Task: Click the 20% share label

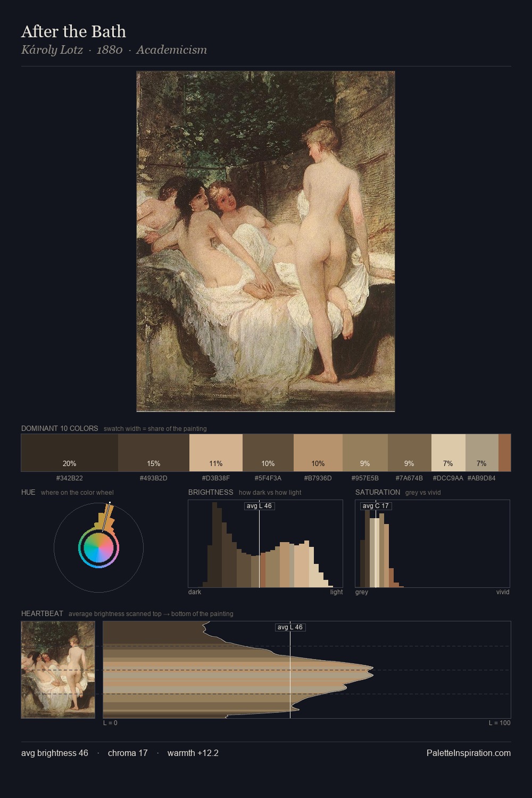Action: [70, 463]
